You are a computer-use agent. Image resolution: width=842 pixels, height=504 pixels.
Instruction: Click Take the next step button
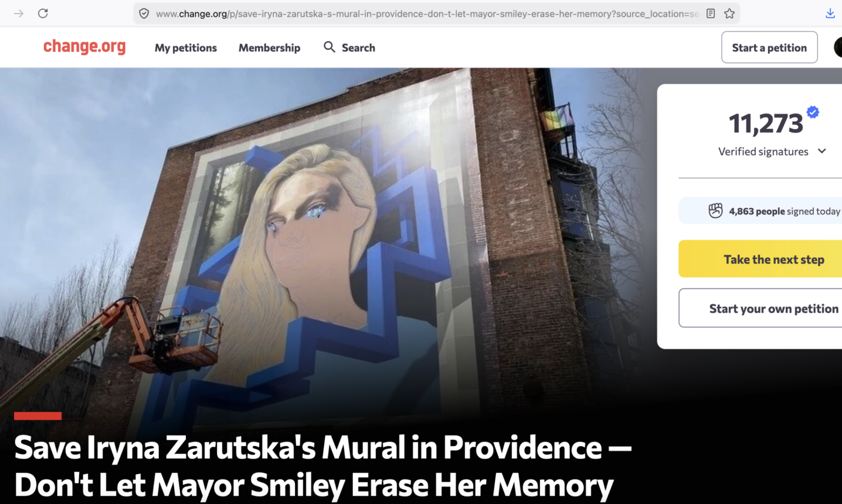pos(760,259)
